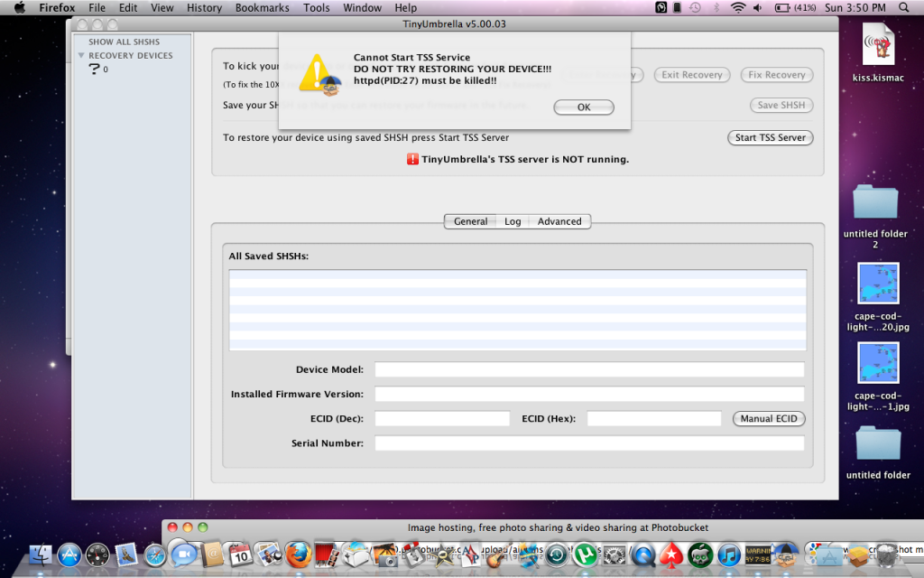Viewport: 924px width, 578px height.
Task: Open GarageBand guitar icon in Dock
Action: [x=498, y=555]
